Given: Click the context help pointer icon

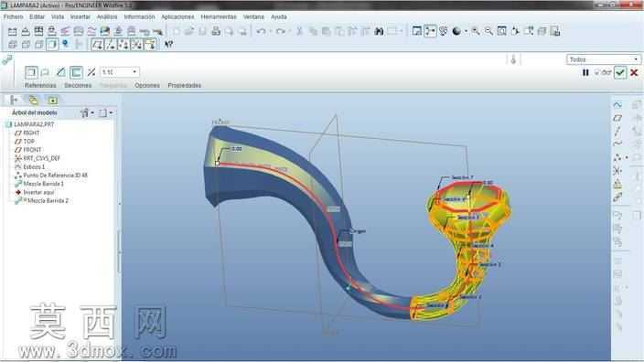Looking at the screenshot, I should point(168,44).
